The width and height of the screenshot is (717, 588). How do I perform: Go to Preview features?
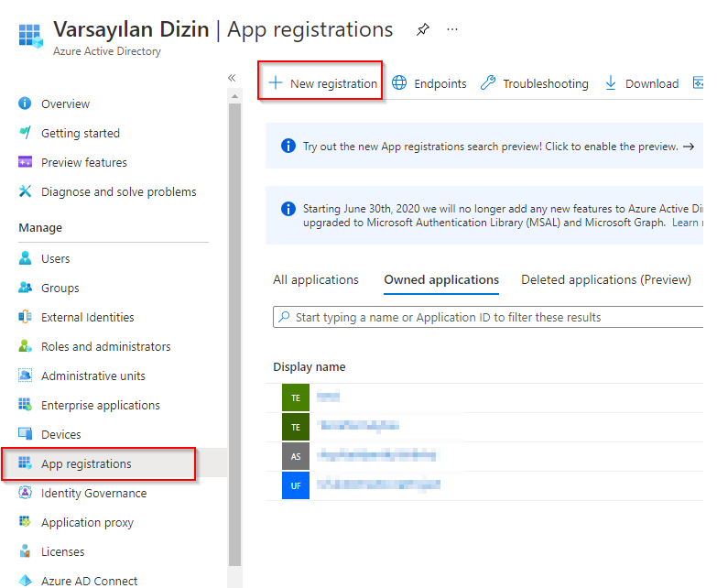point(83,162)
